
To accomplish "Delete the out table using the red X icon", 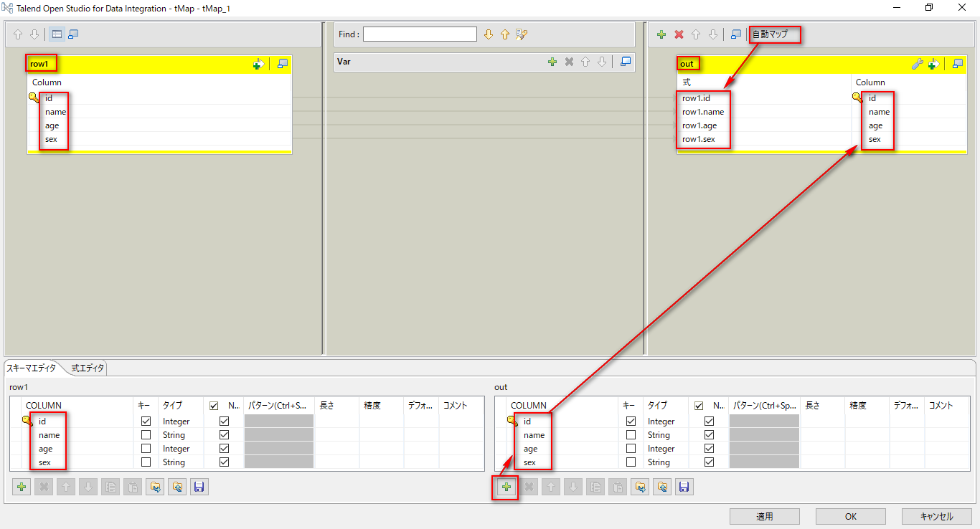I will (x=677, y=34).
